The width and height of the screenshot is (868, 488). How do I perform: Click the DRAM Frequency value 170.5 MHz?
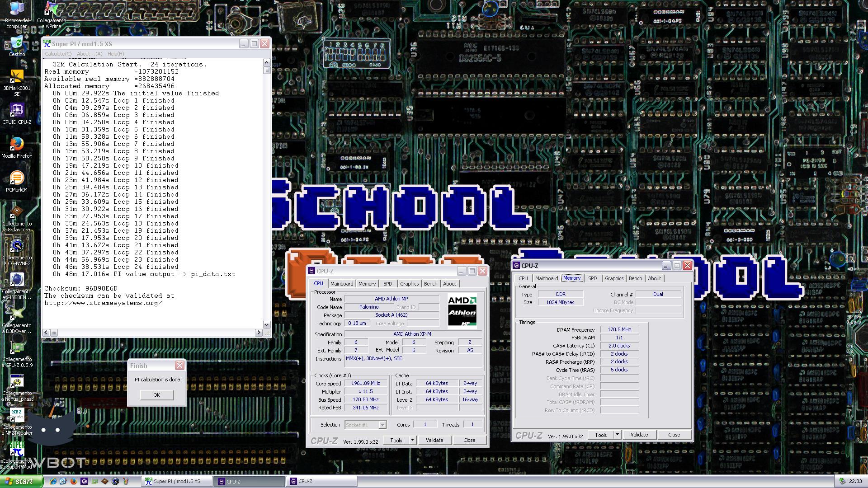coord(619,329)
